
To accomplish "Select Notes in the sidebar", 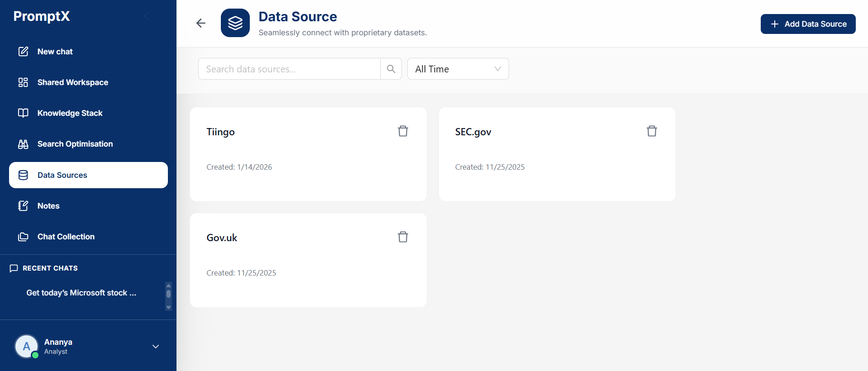I will pyautogui.click(x=48, y=206).
